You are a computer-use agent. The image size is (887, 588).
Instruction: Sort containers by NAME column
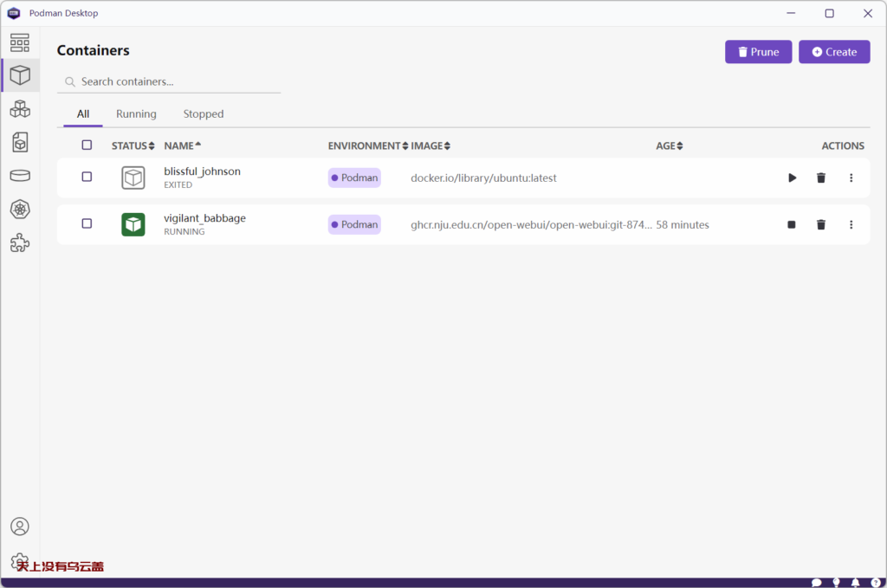182,145
